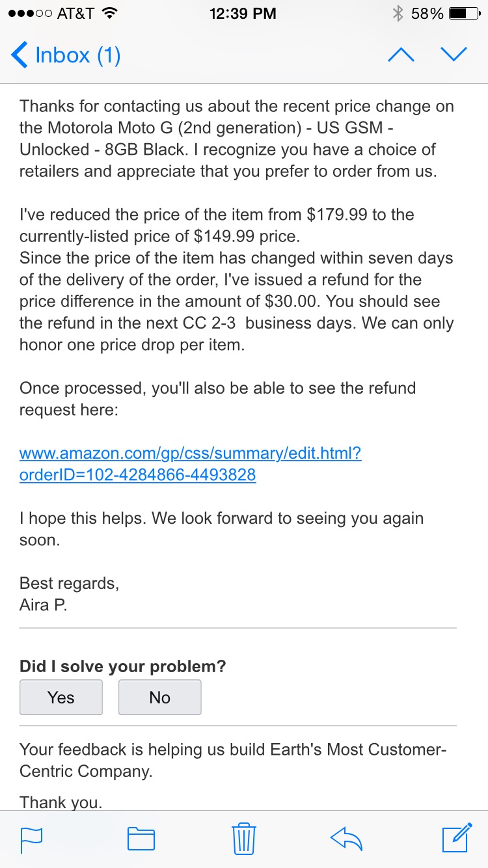Answer No to Did I solve your problem

pyautogui.click(x=159, y=698)
